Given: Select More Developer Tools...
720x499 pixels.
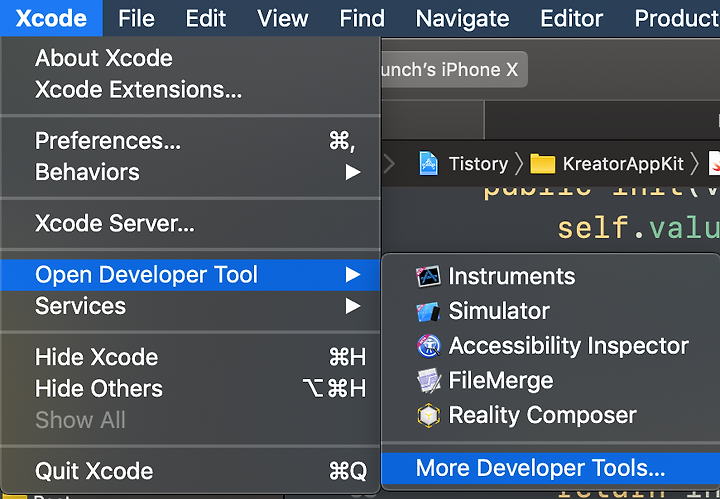Looking at the screenshot, I should tap(551, 469).
